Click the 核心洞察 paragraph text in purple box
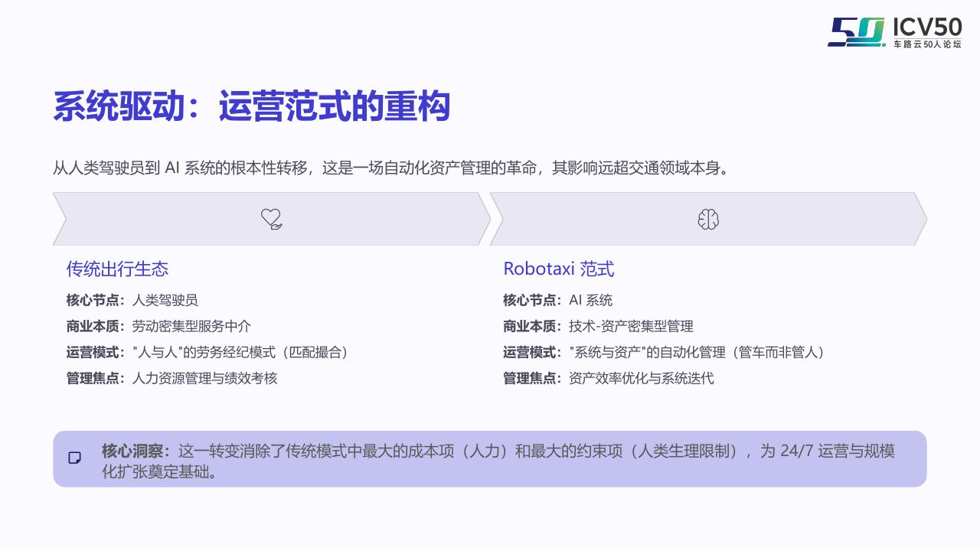 (498, 461)
